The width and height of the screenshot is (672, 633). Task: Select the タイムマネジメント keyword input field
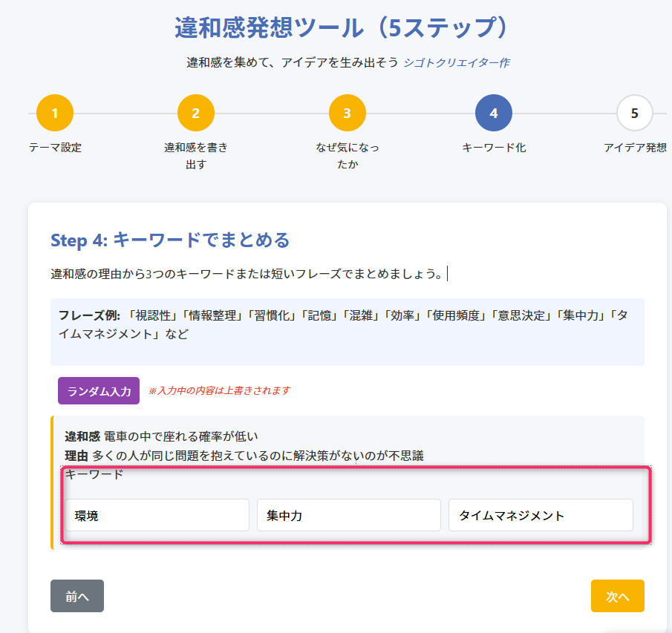tap(540, 515)
